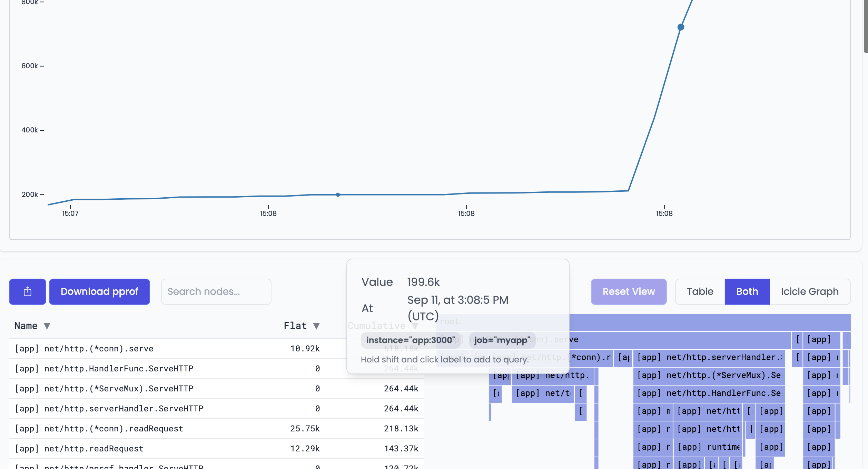Sort table by Flat column arrow

316,326
